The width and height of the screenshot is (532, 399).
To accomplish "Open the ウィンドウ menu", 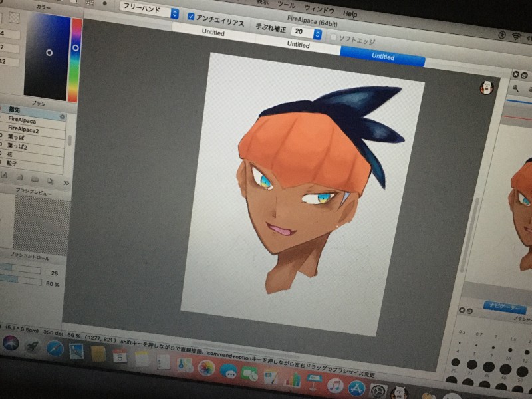I will pyautogui.click(x=319, y=9).
